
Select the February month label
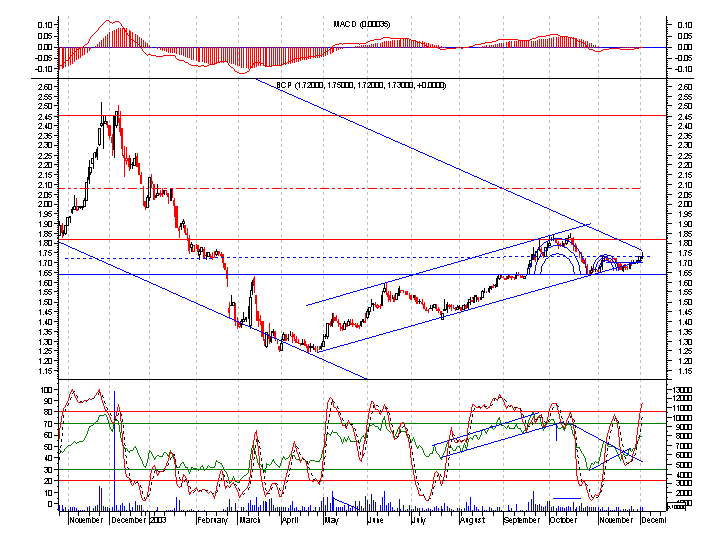click(212, 520)
